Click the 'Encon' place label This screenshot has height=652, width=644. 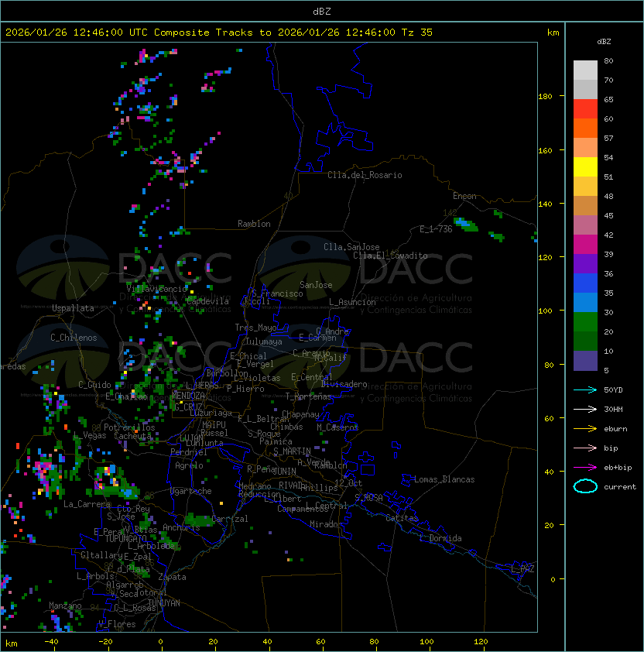point(464,196)
